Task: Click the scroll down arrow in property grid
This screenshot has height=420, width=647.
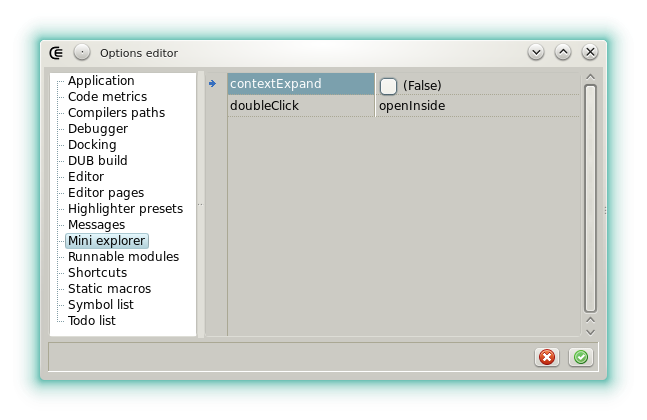Action: (590, 330)
